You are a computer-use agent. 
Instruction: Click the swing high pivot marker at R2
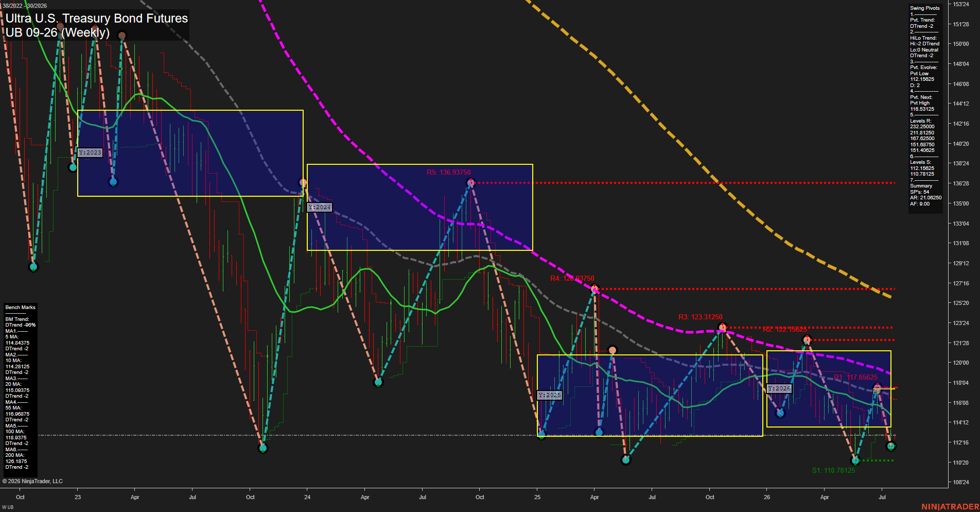point(807,340)
